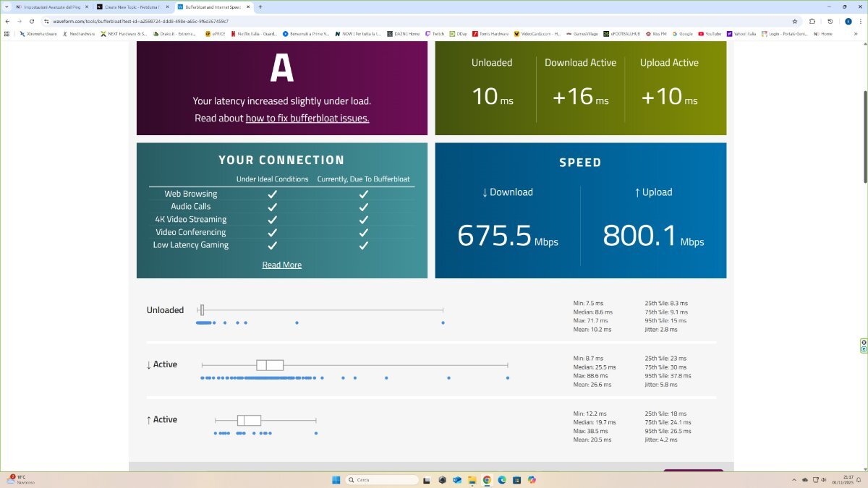Switch to the Create New Topic tab

[x=130, y=7]
